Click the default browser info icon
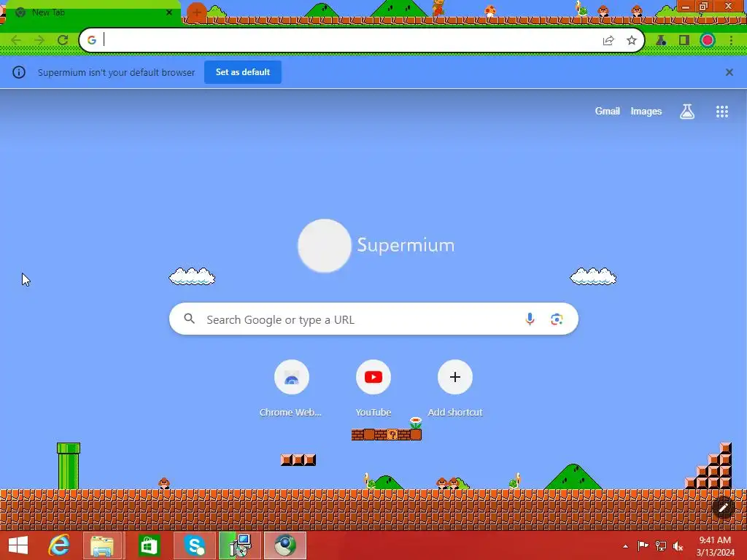Screen dimensions: 747x560 (x=18, y=72)
